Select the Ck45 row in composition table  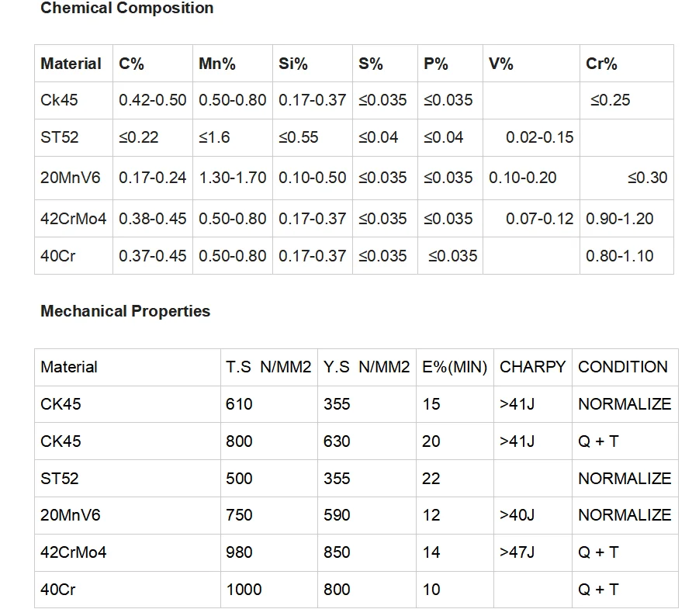click(x=59, y=100)
